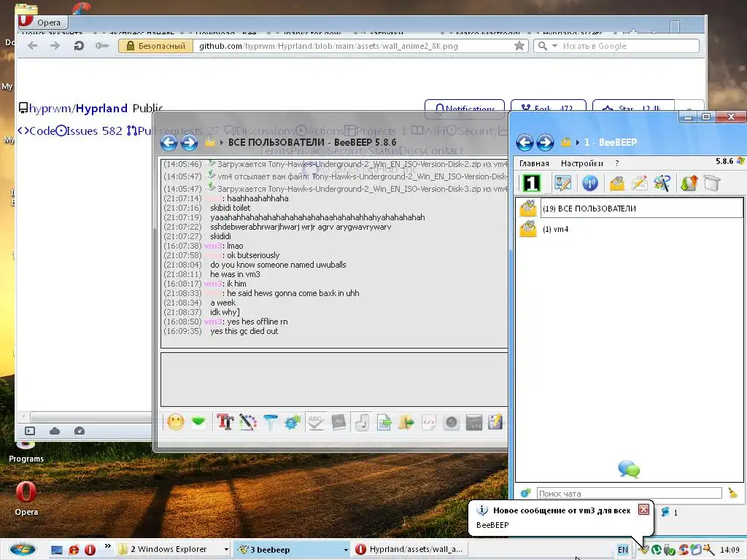Click the Безопасный security badge
The image size is (747, 560).
point(156,46)
